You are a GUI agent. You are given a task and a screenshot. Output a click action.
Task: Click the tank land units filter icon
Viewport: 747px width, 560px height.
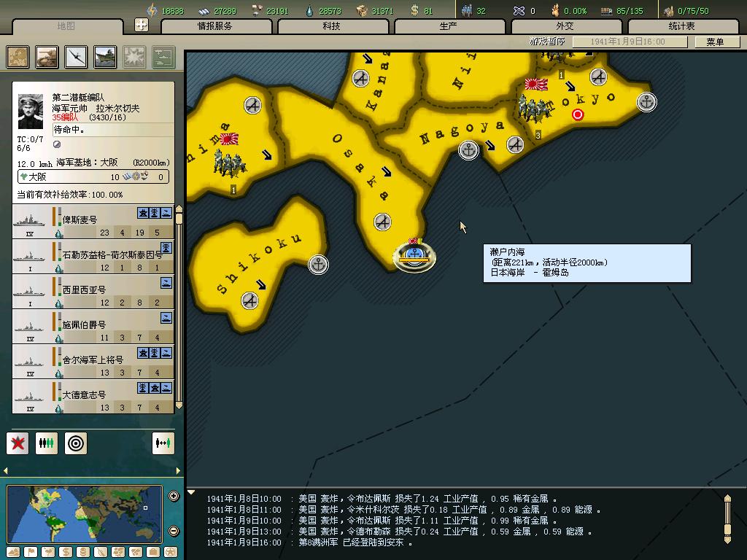coord(47,57)
